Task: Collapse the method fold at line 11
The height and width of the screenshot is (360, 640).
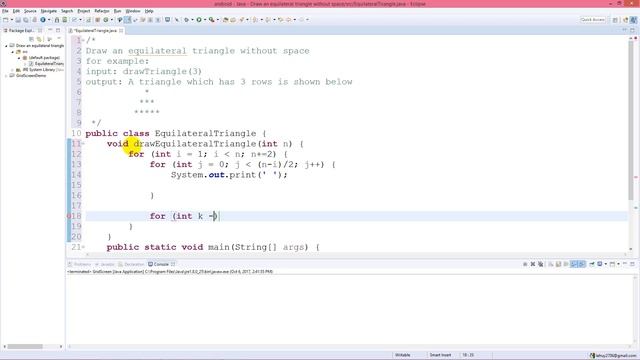Action: pos(83,144)
